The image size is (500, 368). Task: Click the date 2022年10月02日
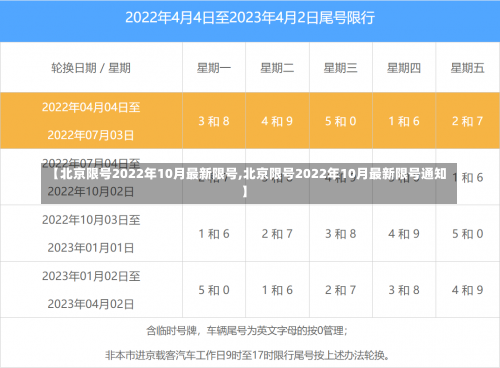point(91,191)
